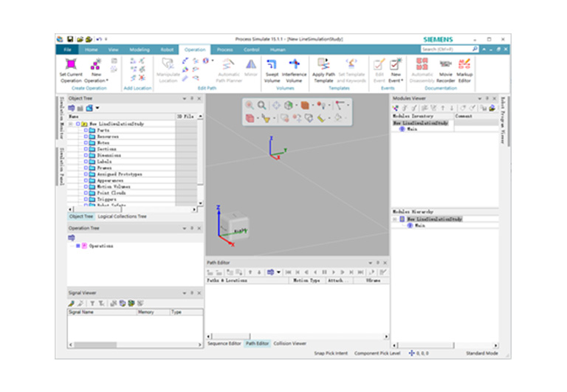Click the pick coordinate icon in status bar
567x392 pixels.
[411, 353]
